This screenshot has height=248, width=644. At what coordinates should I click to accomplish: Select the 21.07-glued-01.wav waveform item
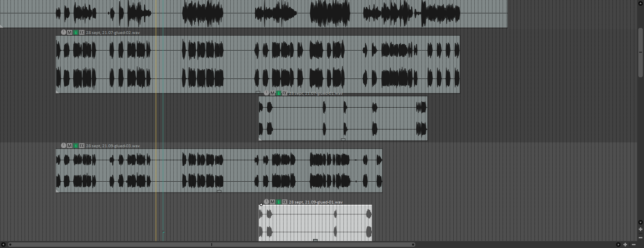(x=343, y=118)
